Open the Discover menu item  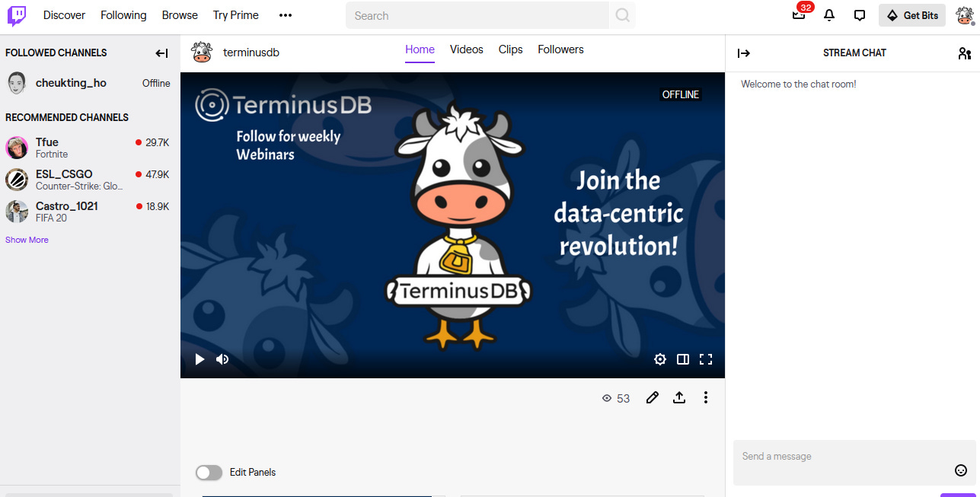[64, 15]
